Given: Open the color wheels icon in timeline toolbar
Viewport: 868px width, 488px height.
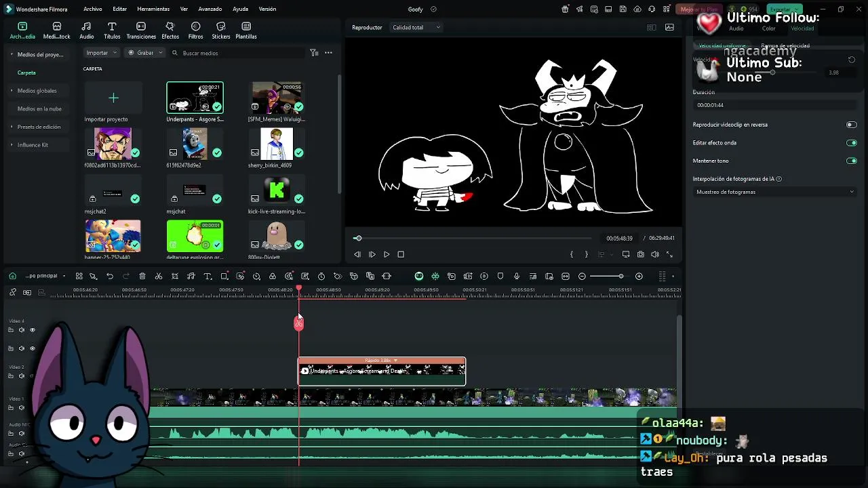Looking at the screenshot, I should (x=273, y=277).
